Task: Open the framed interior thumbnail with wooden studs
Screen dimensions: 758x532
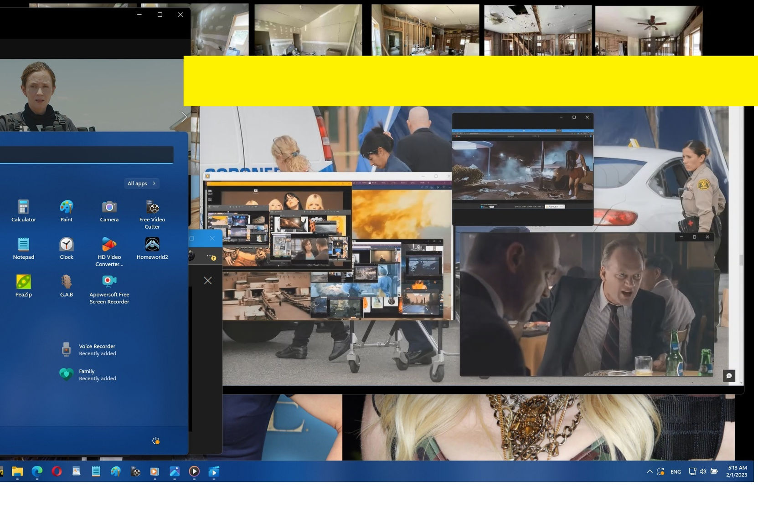Action: pos(425,30)
